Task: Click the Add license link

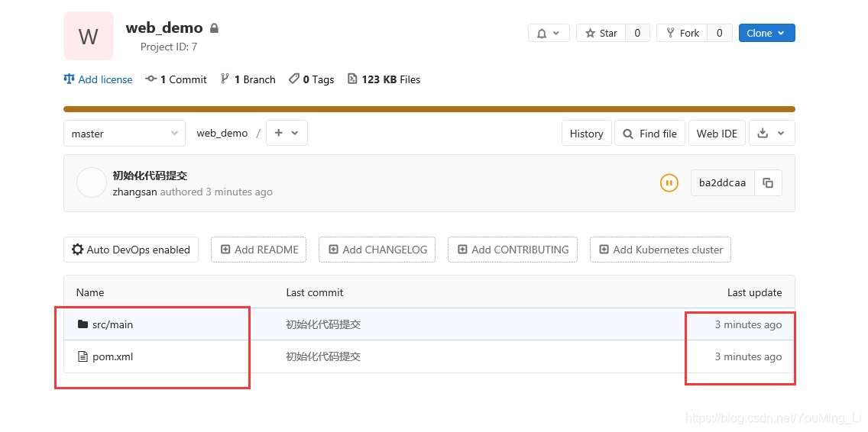Action: pos(99,79)
